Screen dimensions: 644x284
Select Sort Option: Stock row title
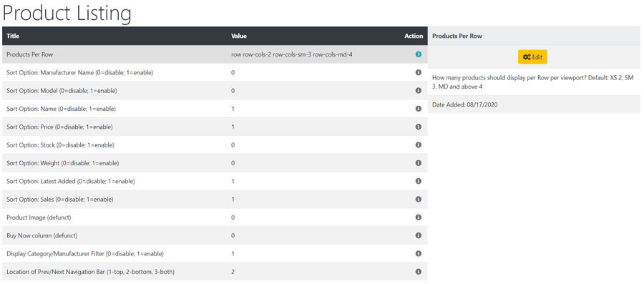point(60,145)
